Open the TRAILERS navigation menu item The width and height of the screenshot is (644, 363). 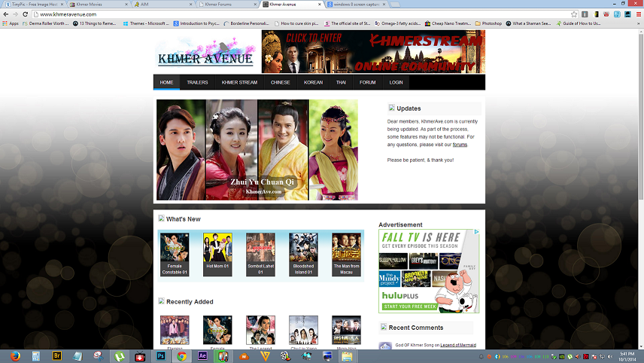(197, 82)
